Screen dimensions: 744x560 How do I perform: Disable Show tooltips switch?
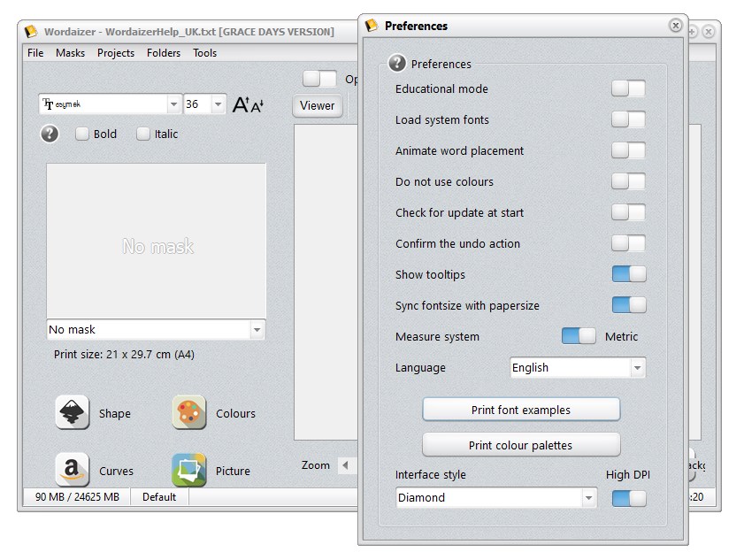point(629,274)
